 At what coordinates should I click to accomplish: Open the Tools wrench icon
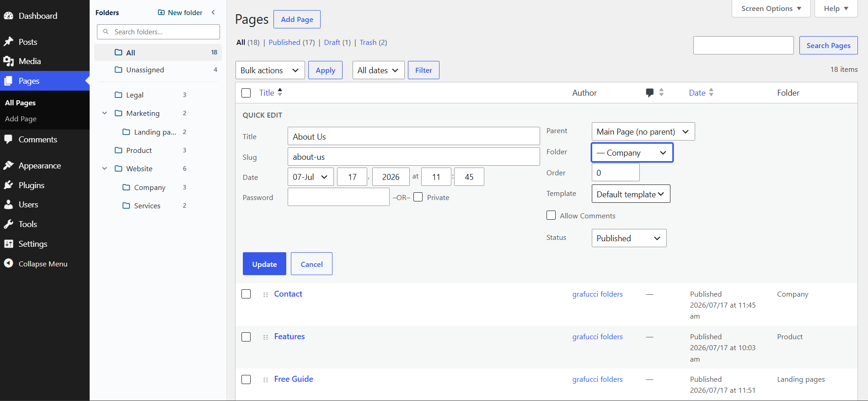[x=9, y=224]
